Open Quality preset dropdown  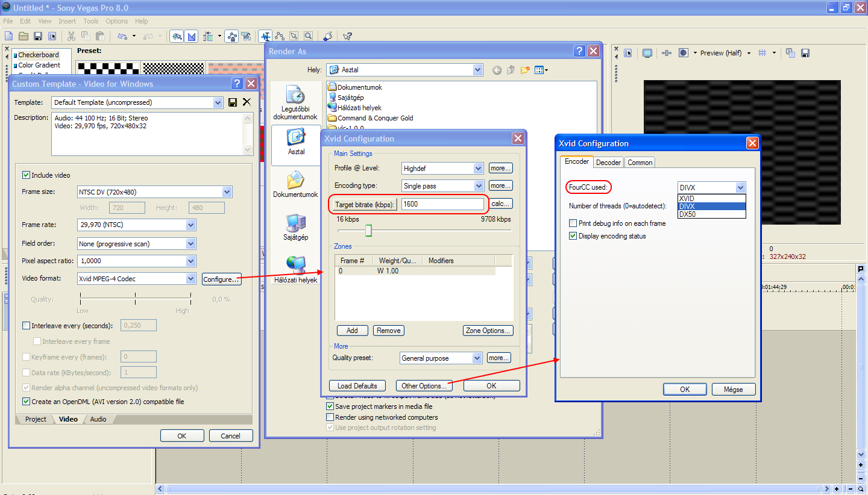coord(477,358)
